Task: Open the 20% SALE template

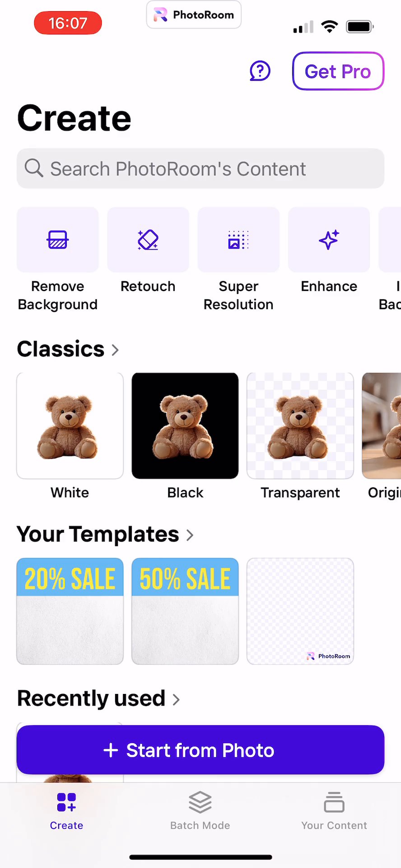Action: pyautogui.click(x=70, y=611)
